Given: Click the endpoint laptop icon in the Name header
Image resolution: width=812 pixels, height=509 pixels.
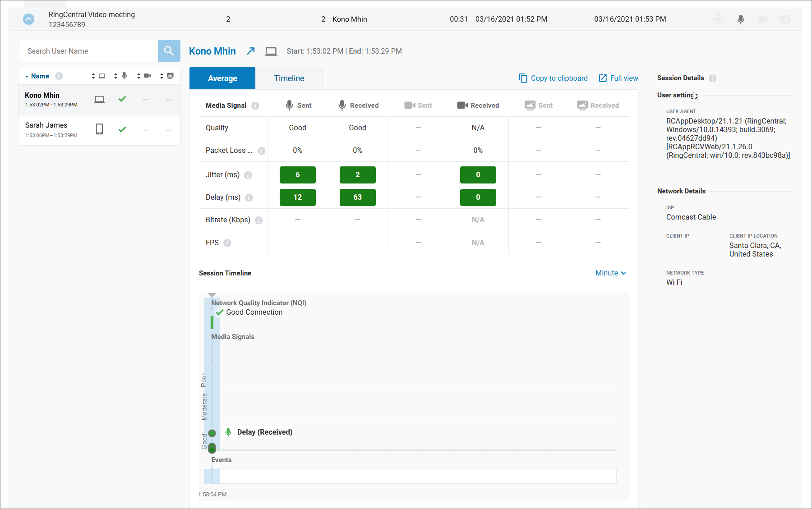Looking at the screenshot, I should tap(102, 76).
